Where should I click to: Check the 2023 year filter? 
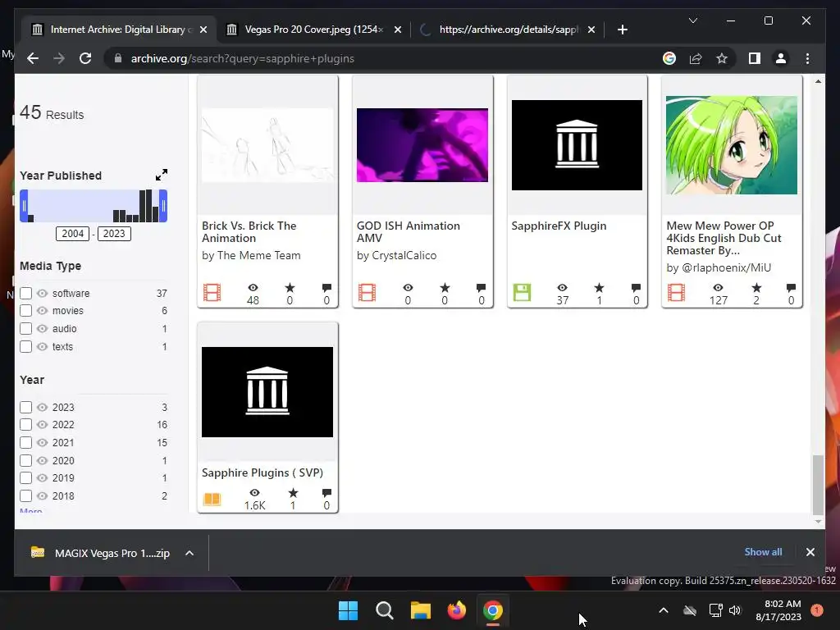point(25,407)
